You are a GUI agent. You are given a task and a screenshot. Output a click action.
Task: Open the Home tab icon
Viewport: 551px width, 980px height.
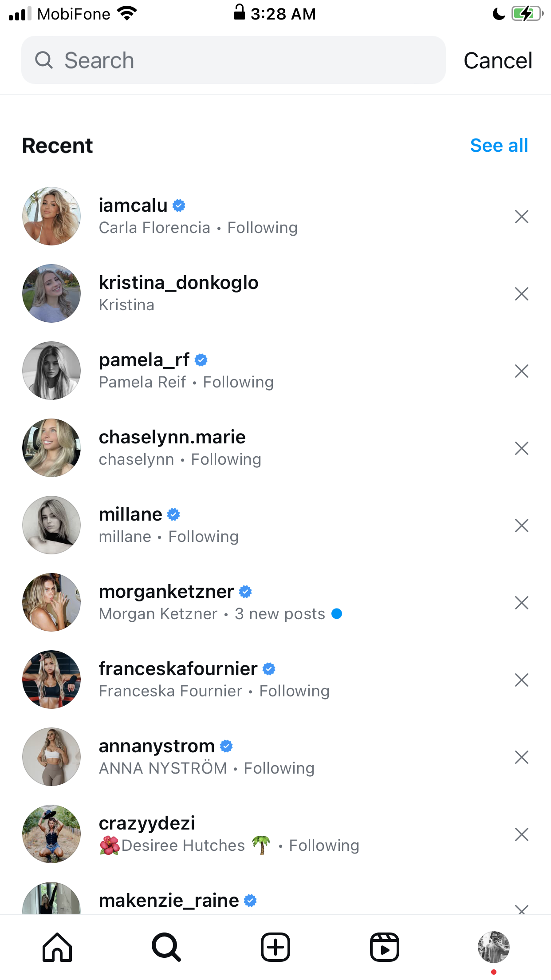point(57,947)
